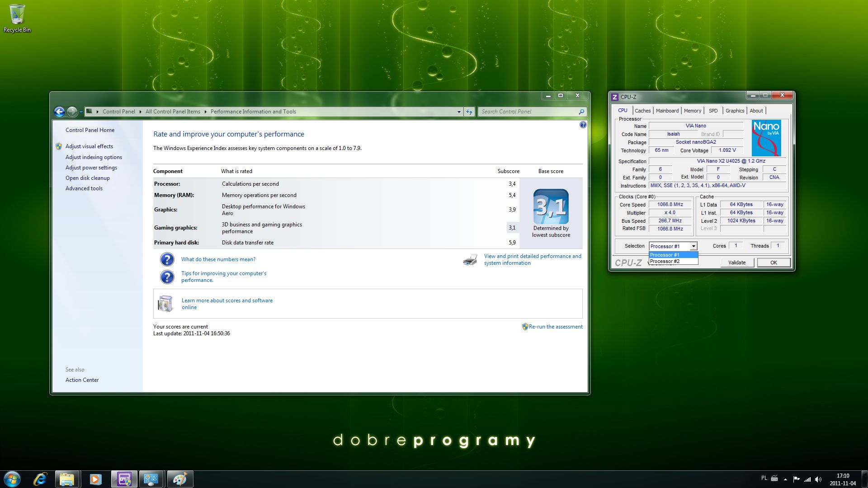868x488 pixels.
Task: Open Windows Media Player from the taskbar
Action: coord(95,479)
